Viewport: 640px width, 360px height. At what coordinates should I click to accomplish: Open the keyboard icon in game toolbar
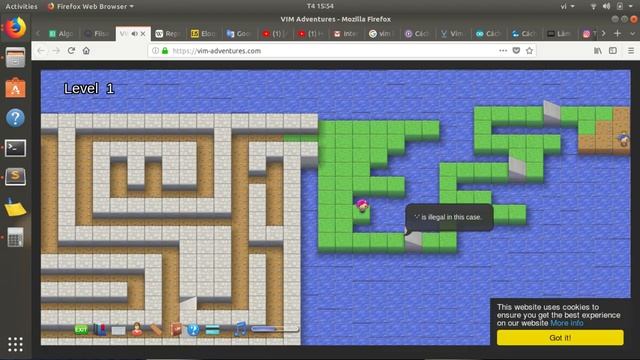118,330
